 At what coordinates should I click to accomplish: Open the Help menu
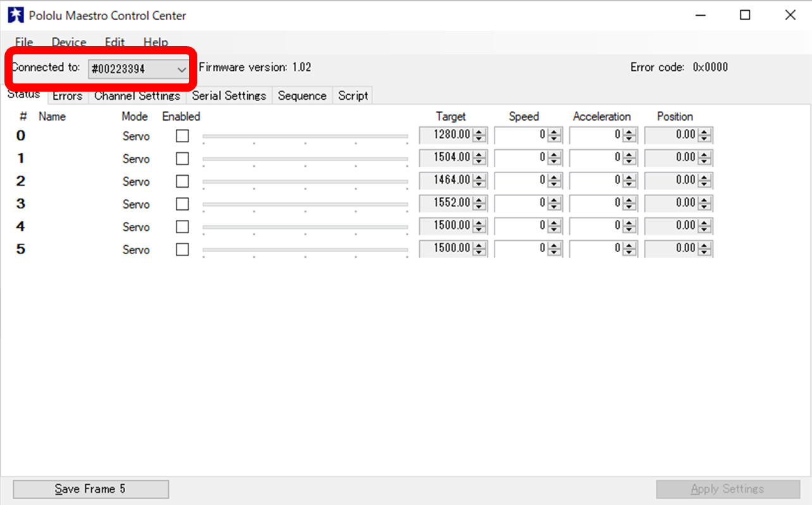point(156,42)
